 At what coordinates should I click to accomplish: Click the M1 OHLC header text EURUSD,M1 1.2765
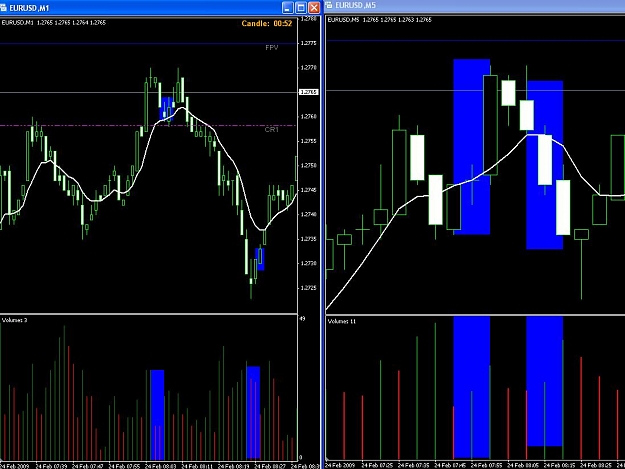(x=53, y=23)
